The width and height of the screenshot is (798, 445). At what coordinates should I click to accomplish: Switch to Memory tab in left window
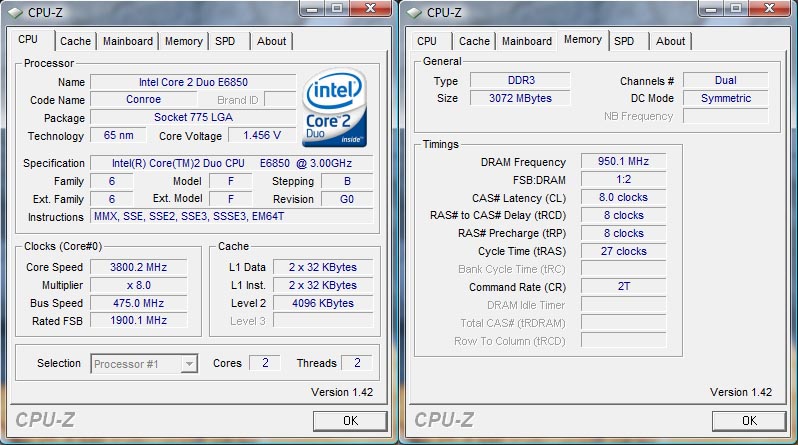(x=184, y=41)
